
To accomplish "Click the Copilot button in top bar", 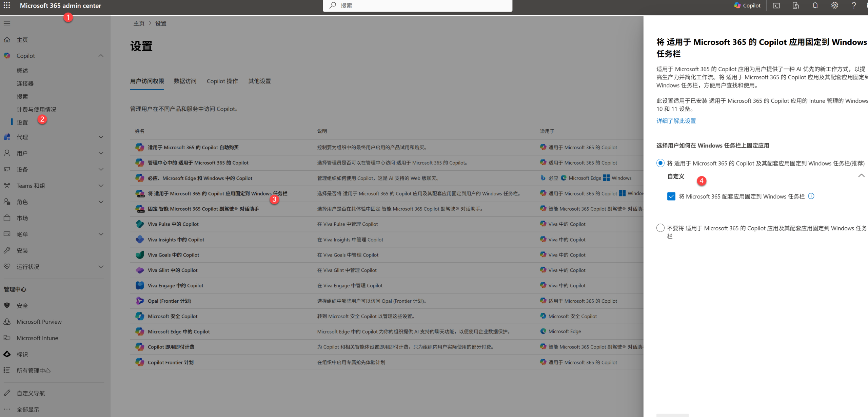I will (x=747, y=5).
